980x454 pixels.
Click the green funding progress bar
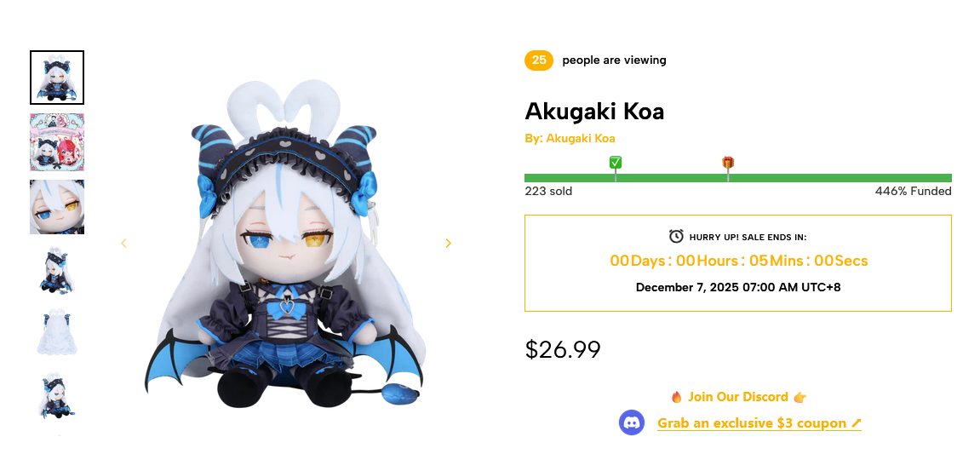[x=738, y=178]
